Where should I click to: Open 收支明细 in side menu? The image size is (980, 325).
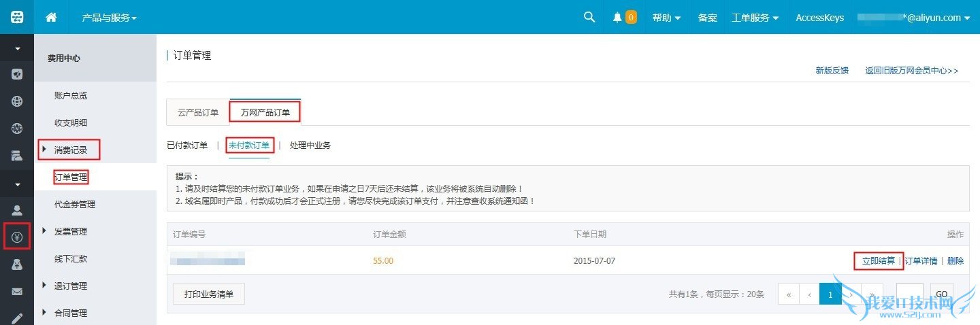coord(71,123)
